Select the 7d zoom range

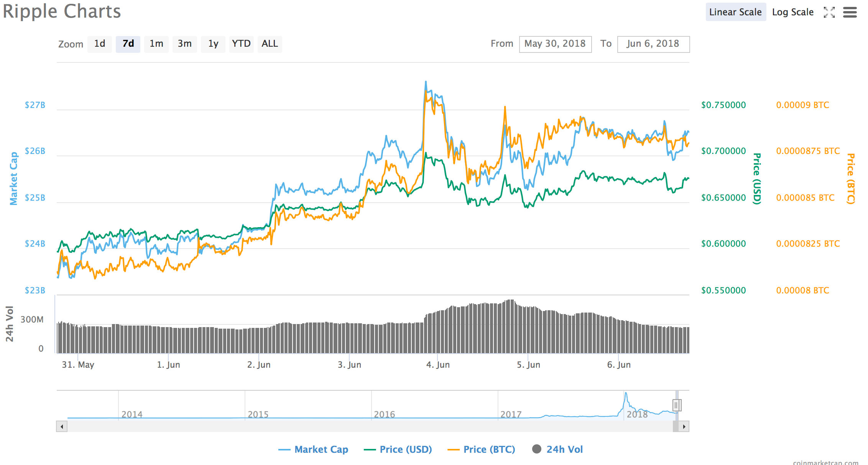click(128, 44)
